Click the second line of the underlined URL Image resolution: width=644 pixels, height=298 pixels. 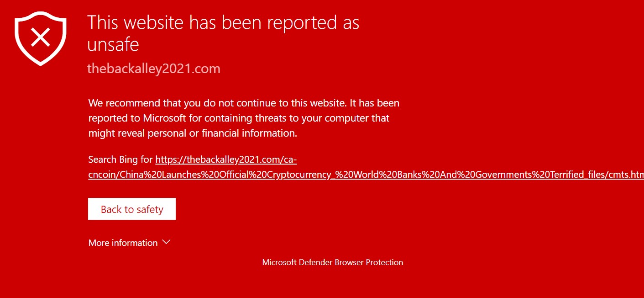click(x=366, y=175)
